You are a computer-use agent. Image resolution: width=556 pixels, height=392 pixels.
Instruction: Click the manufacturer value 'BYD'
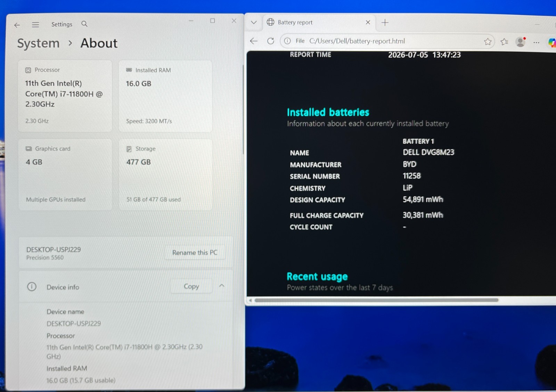click(x=409, y=164)
